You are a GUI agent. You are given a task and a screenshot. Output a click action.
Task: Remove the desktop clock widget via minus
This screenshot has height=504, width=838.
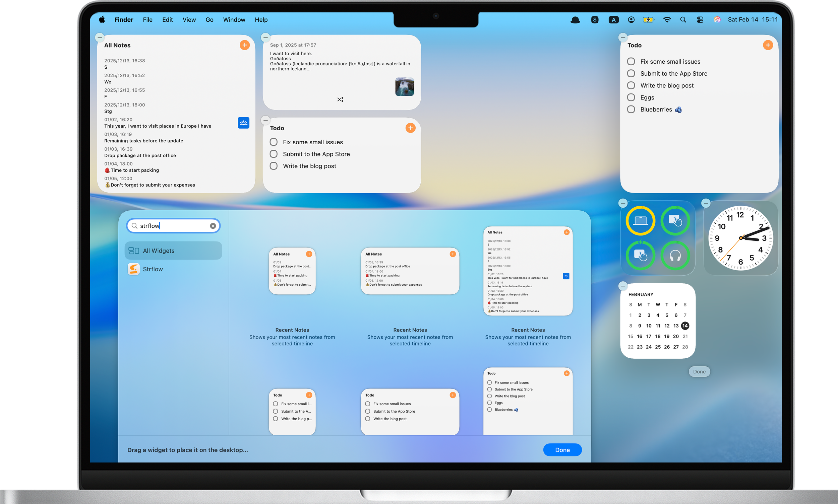pos(706,203)
